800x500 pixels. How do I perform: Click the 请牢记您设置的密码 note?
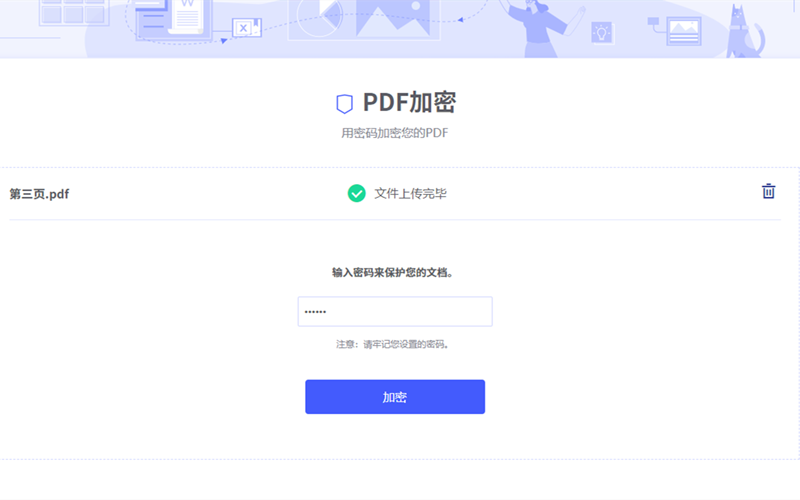point(393,345)
